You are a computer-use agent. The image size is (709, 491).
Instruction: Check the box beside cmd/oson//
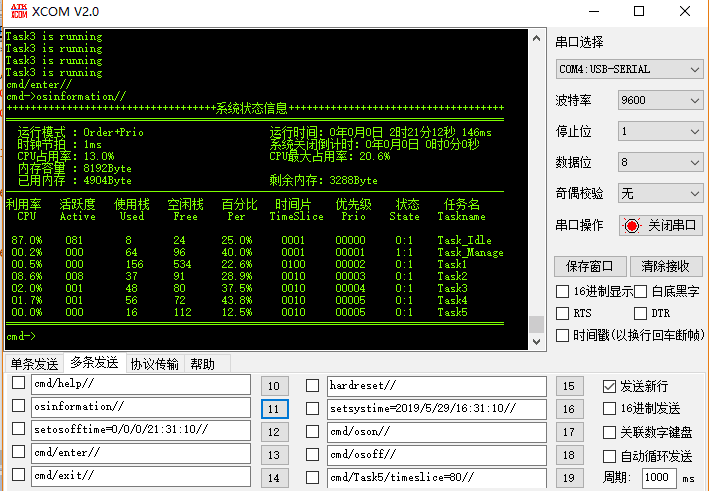coord(312,432)
